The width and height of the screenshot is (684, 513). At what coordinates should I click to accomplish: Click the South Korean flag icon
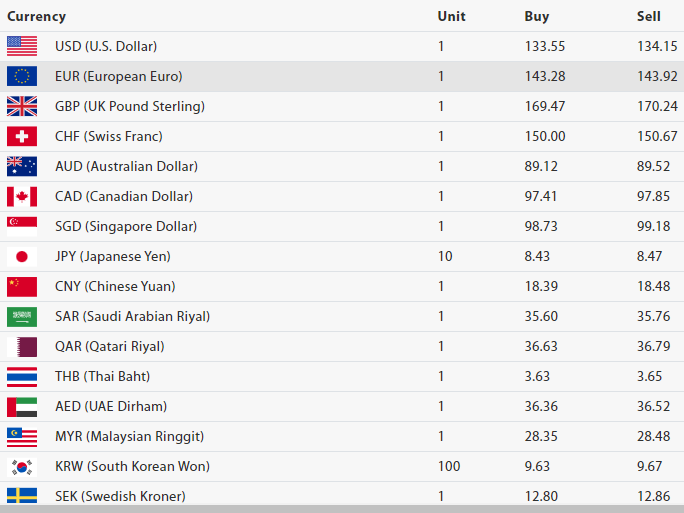(22, 466)
